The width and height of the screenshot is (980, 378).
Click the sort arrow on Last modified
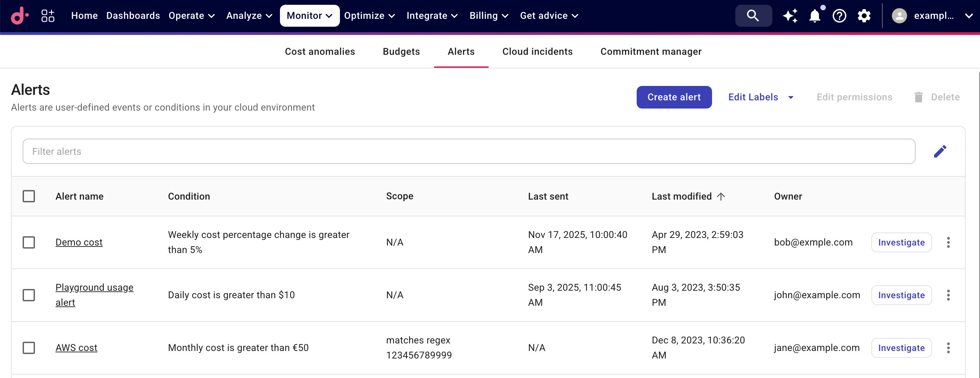[721, 196]
